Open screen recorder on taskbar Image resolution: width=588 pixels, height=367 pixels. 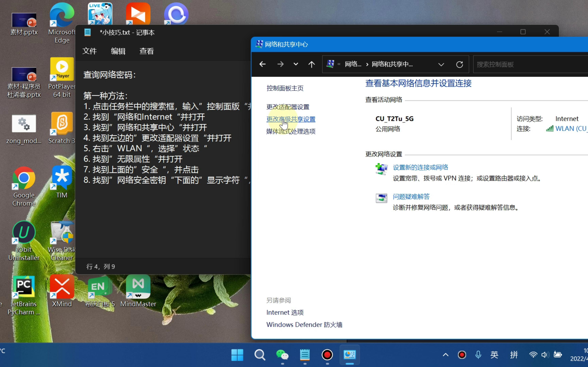[327, 355]
